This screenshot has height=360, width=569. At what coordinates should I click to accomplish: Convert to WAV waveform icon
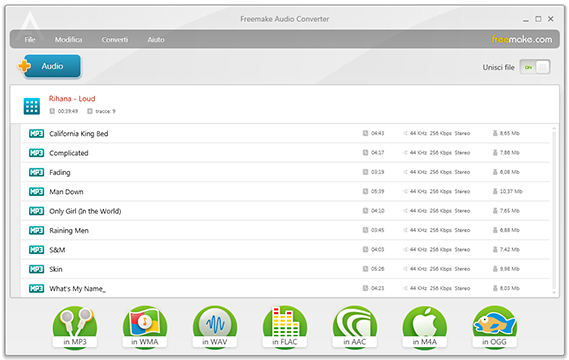point(215,327)
